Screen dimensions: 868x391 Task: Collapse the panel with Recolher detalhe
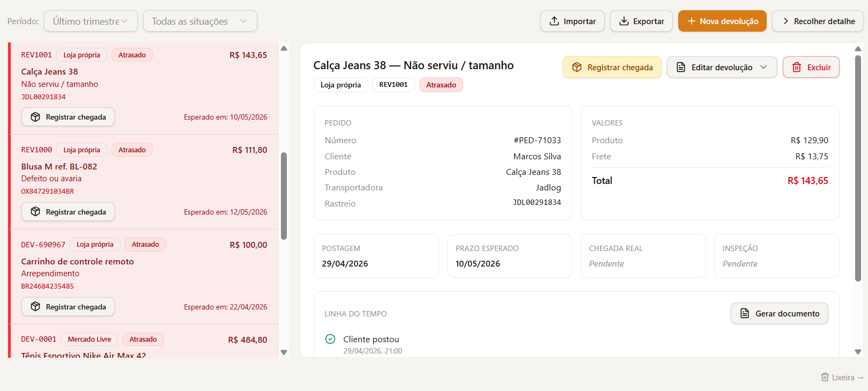pos(818,21)
